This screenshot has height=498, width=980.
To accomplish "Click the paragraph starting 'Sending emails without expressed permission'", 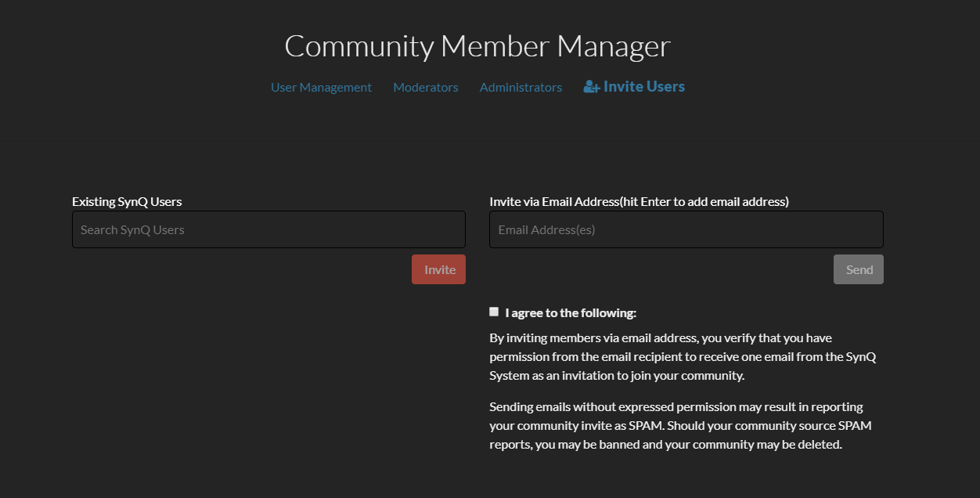I will (680, 426).
